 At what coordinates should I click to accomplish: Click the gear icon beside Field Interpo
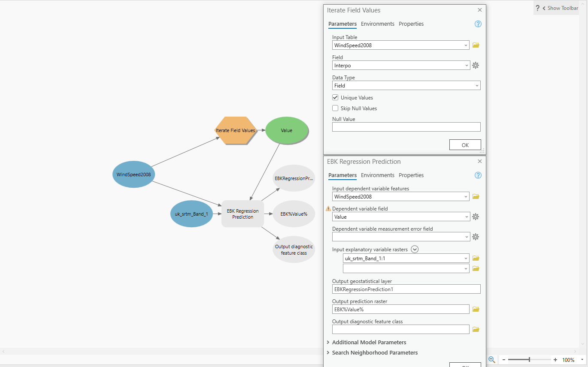(x=476, y=66)
